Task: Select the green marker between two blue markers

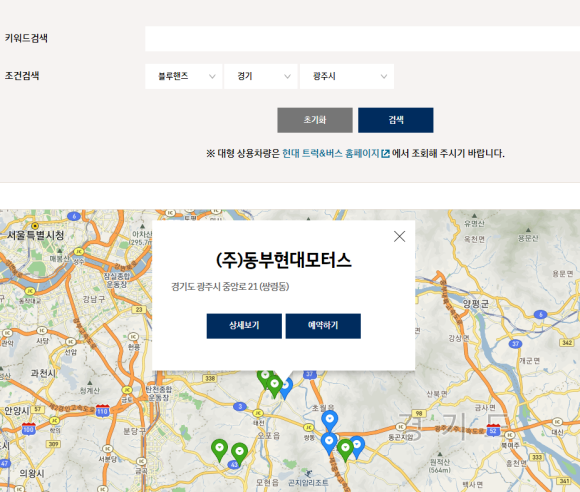Action: [345, 450]
